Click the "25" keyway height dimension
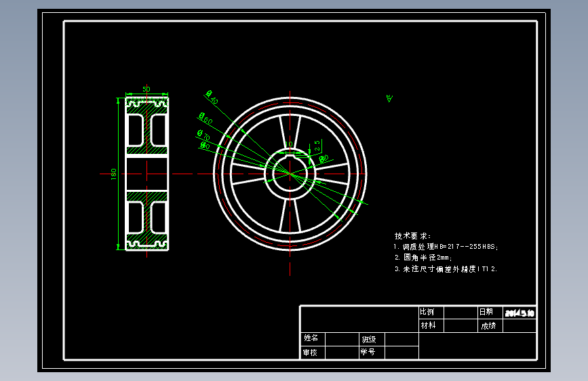 [317, 146]
